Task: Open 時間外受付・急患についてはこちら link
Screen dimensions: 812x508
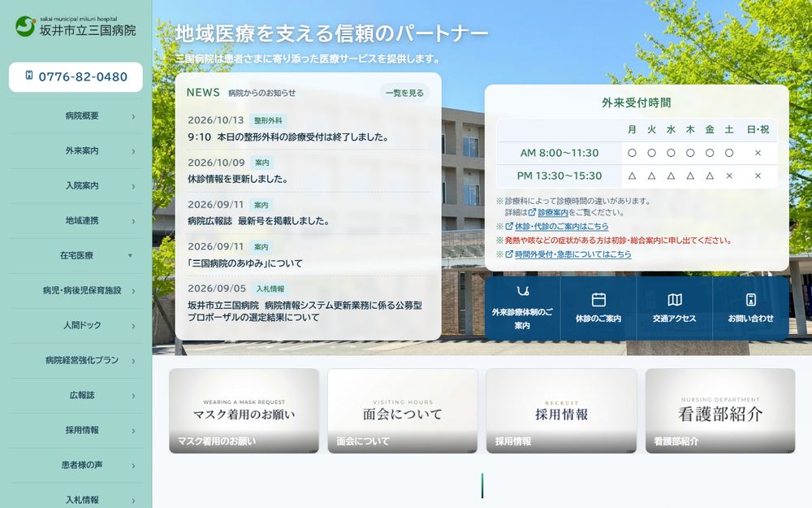Action: click(x=572, y=254)
